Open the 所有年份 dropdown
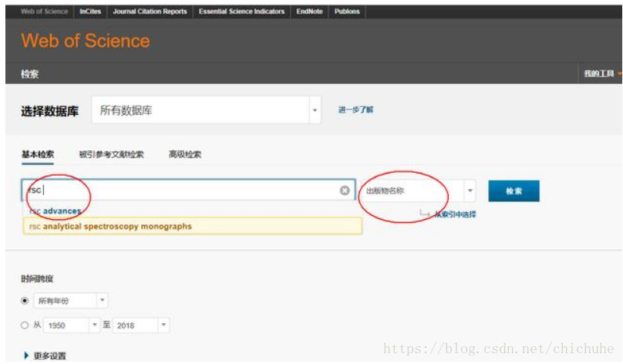Viewport: 623px width, 364px height. coord(71,301)
